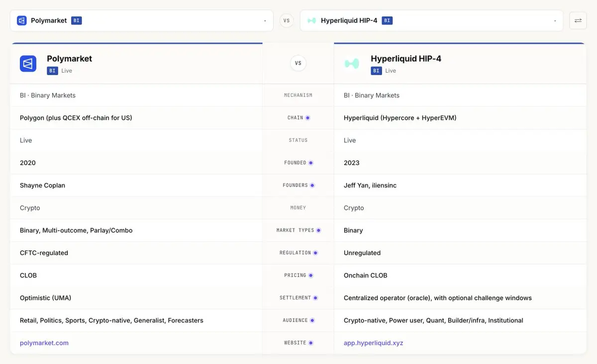Viewport: 597px width, 364px height.
Task: Open the polymarket.com website link
Action: [44, 343]
